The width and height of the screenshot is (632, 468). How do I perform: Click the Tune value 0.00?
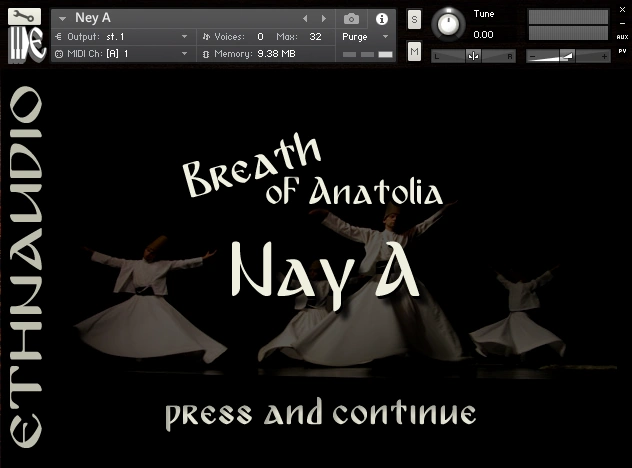coord(483,35)
